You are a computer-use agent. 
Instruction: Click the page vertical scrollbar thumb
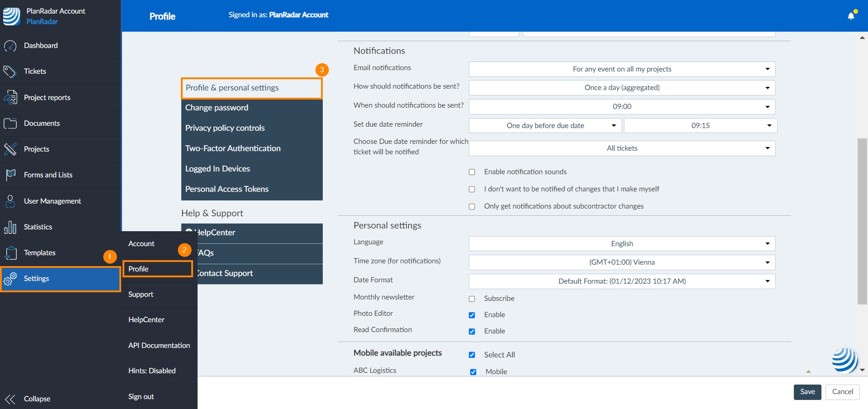pos(862,222)
